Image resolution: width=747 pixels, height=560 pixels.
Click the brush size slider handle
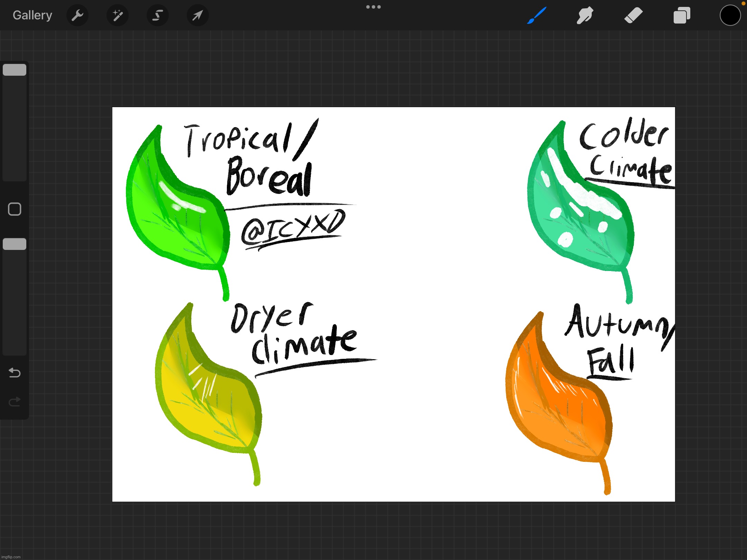15,70
